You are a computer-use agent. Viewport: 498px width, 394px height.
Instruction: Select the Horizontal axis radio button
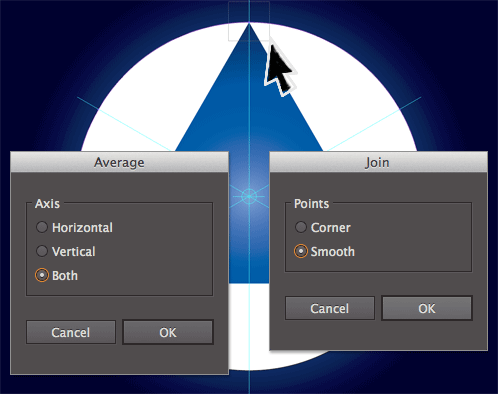point(42,227)
